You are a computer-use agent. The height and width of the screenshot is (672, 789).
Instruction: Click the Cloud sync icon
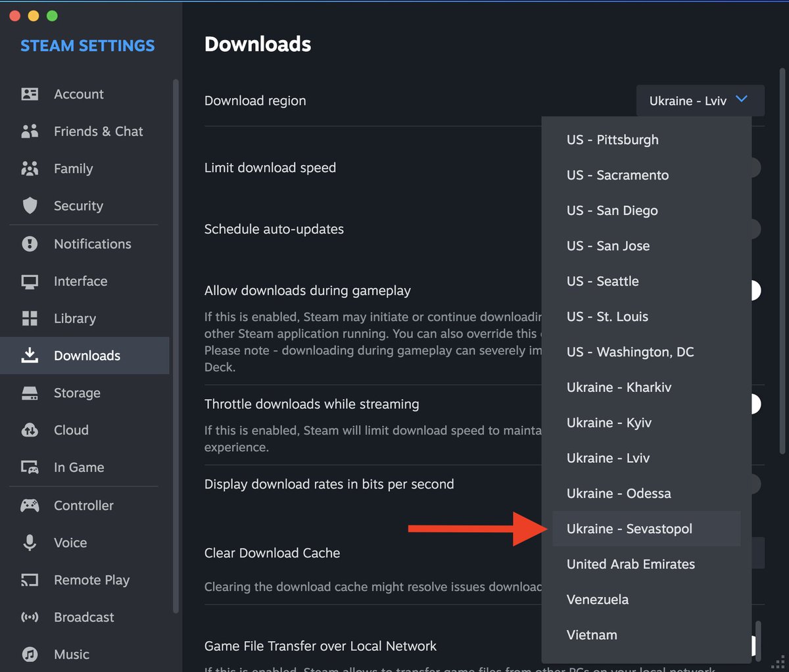tap(30, 430)
